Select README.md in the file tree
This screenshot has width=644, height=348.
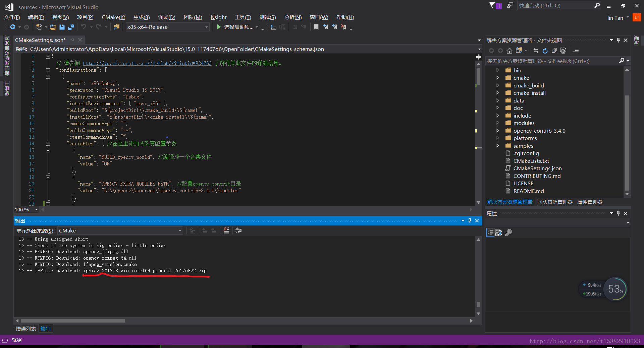[x=529, y=191]
